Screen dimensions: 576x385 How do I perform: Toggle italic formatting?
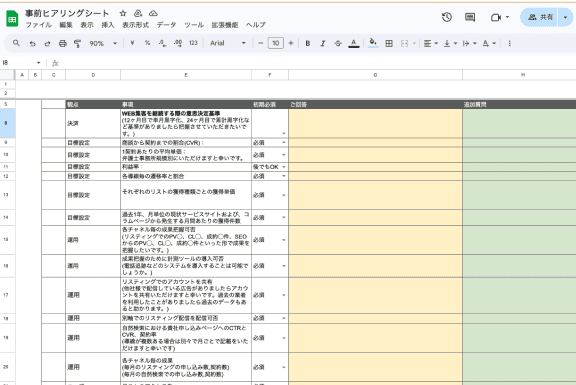point(323,43)
